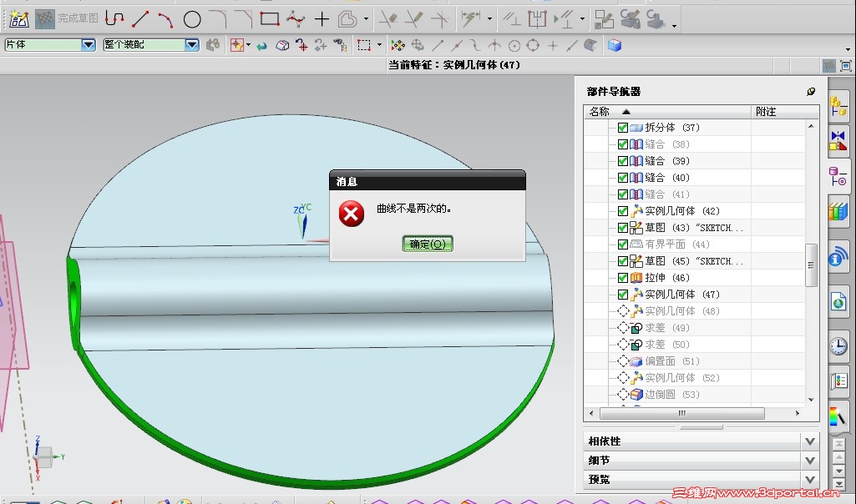The width and height of the screenshot is (856, 504).
Task: Select the Profile sketch tool
Action: (x=114, y=19)
